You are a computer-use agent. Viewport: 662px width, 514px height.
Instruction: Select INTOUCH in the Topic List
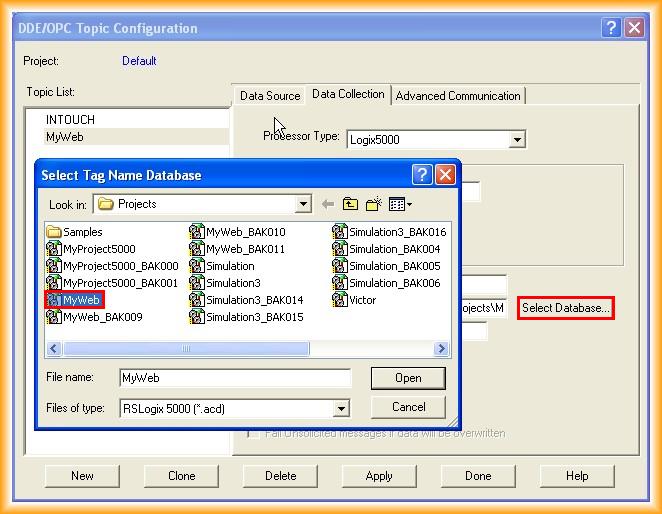coord(70,120)
